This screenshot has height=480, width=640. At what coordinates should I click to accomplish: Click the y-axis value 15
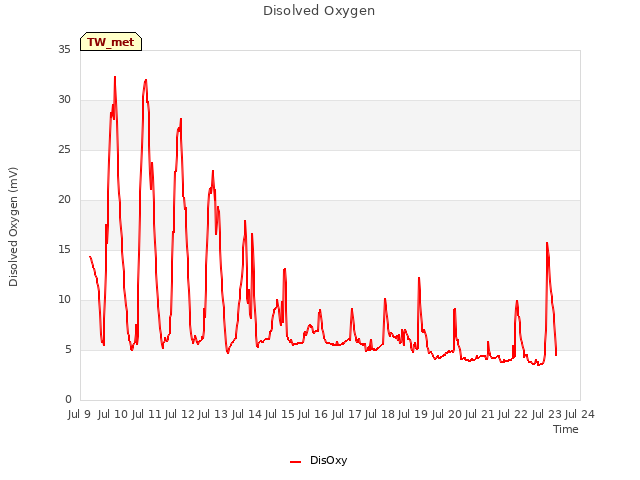(64, 249)
